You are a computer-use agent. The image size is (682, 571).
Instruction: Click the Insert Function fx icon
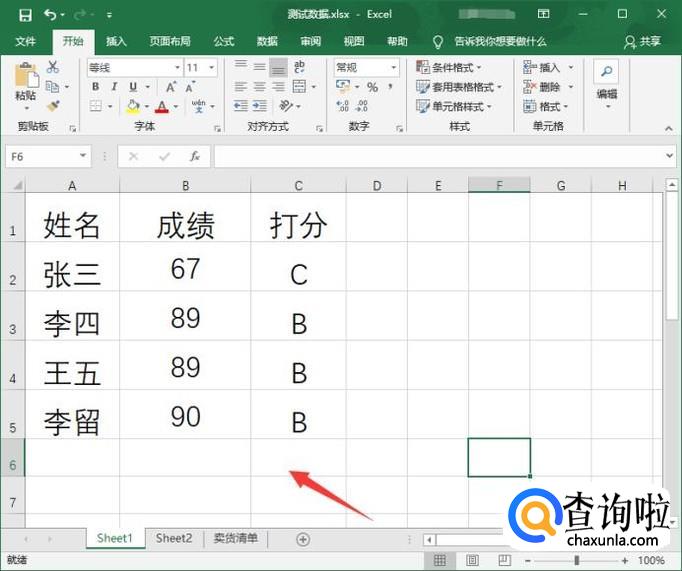pos(195,157)
